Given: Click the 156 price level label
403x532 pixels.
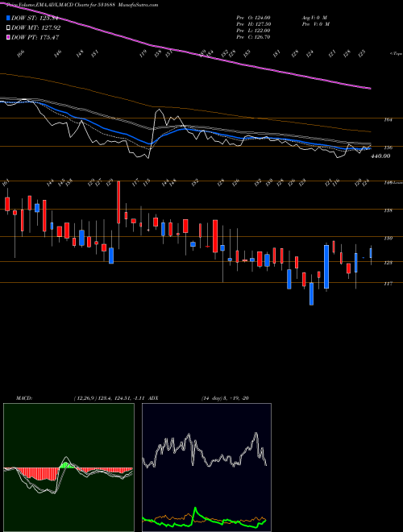Looking at the screenshot, I should 388,148.
